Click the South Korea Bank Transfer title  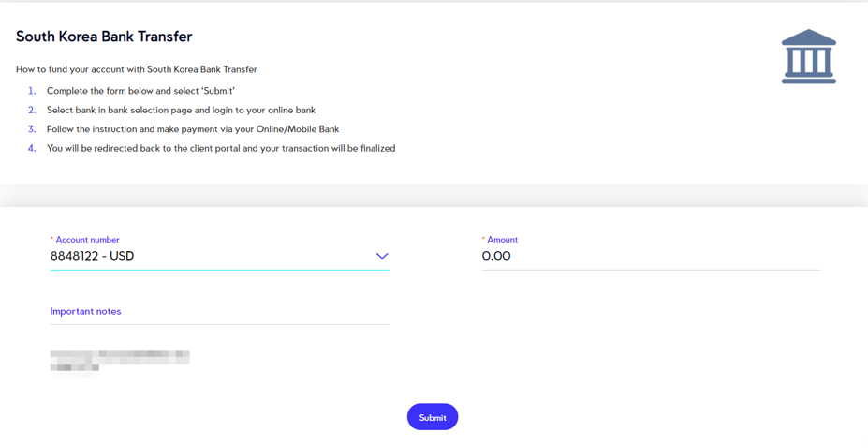104,37
